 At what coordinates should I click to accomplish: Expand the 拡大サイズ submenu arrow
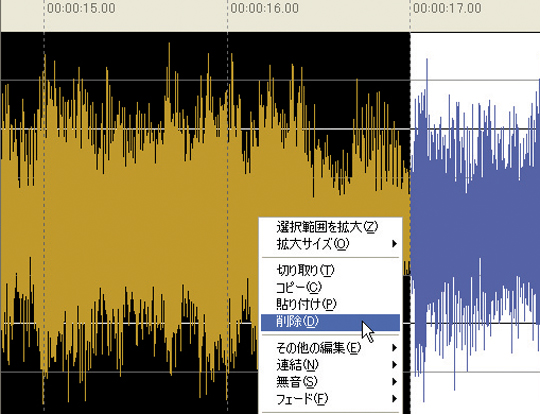click(x=394, y=244)
